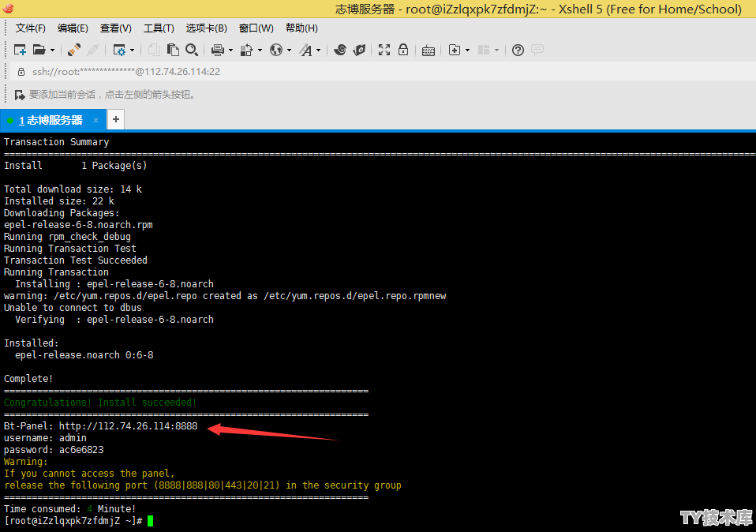Screen dimensions: 756x532
Task: Click the Print icon
Action: (218, 50)
